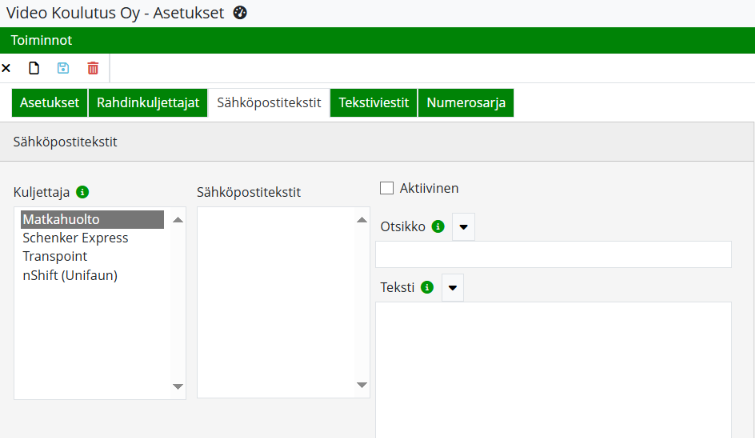This screenshot has height=438, width=755.
Task: Click info icon next to Kuljettaja
Action: [x=82, y=192]
